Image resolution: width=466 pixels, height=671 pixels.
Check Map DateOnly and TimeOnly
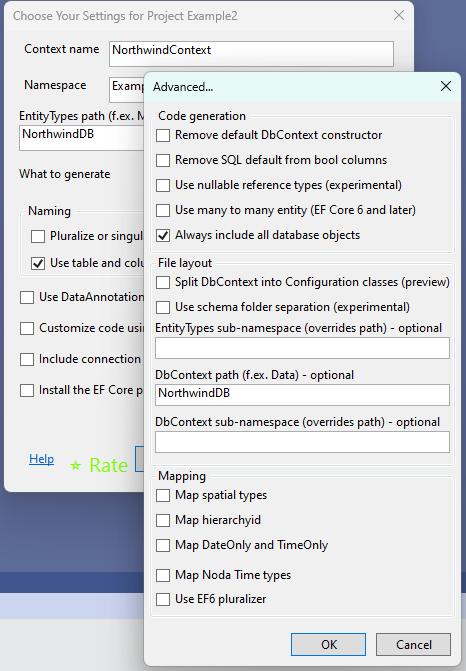(163, 545)
